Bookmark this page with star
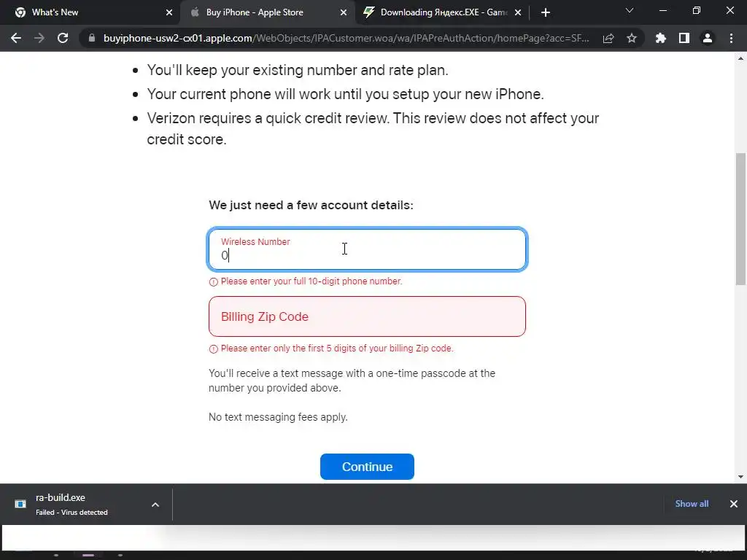 point(632,38)
